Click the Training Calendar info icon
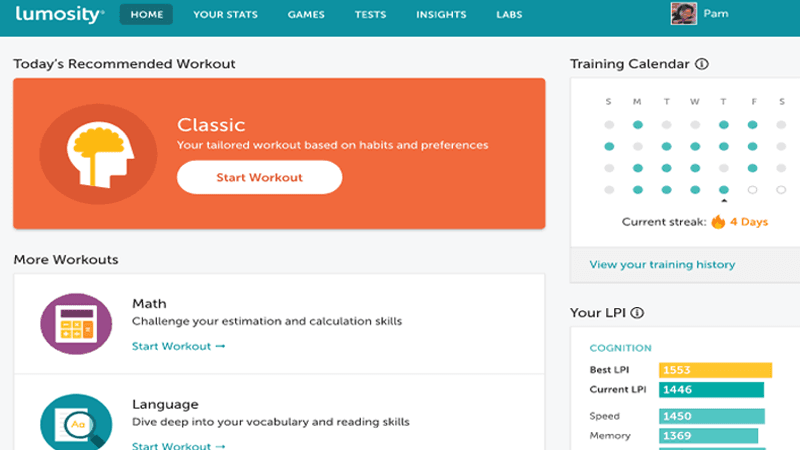 pos(702,64)
